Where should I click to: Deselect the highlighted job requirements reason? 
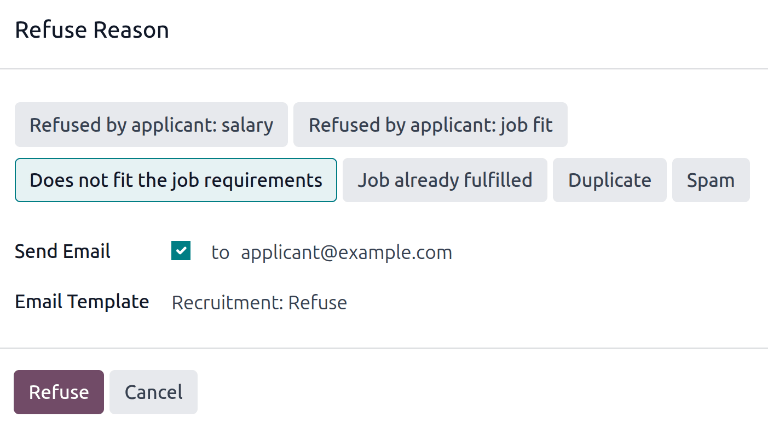176,180
